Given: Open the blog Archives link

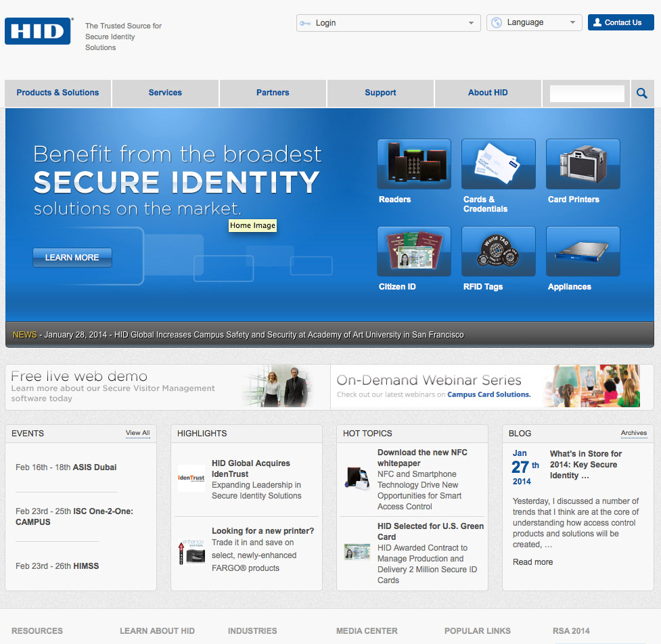Looking at the screenshot, I should (633, 433).
